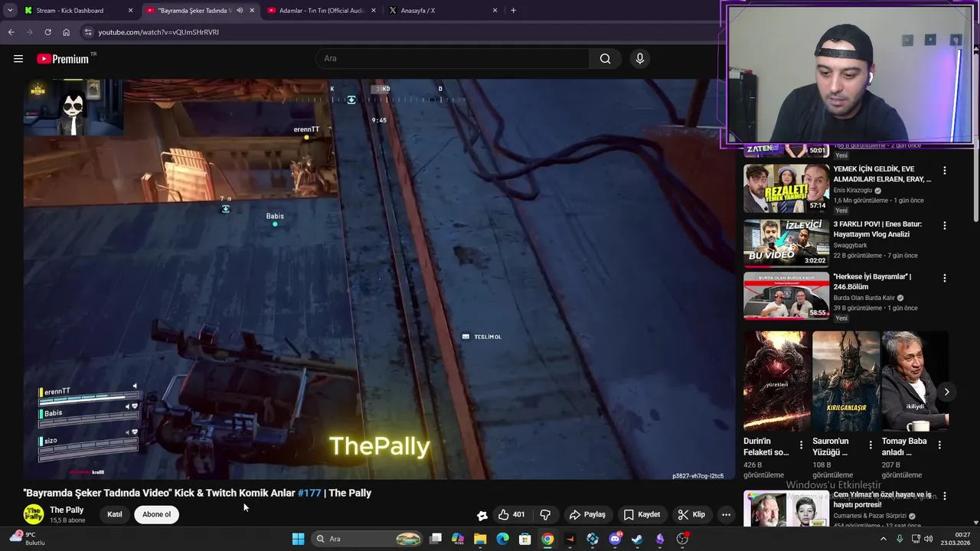This screenshot has width=980, height=551.
Task: Open Enis Kirazoglu channel link
Action: click(854, 191)
